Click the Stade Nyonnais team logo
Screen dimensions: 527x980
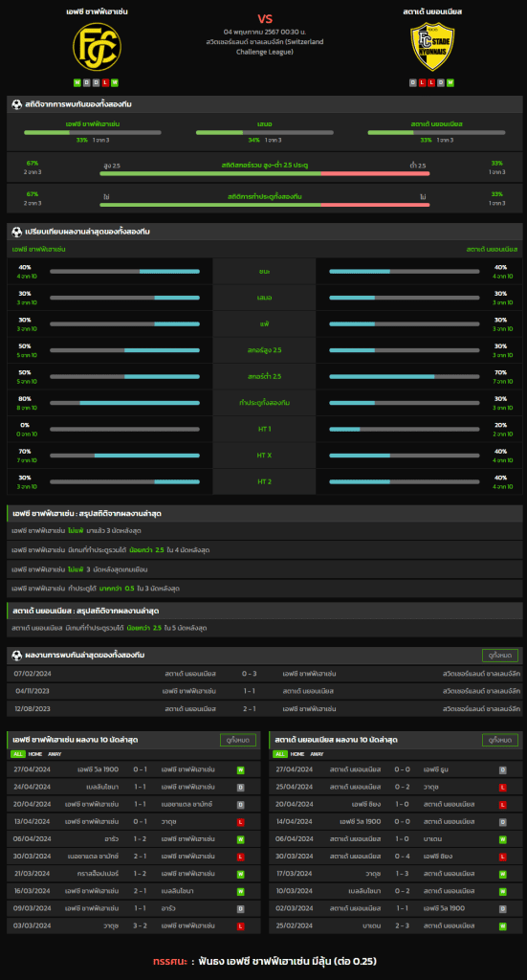(432, 47)
